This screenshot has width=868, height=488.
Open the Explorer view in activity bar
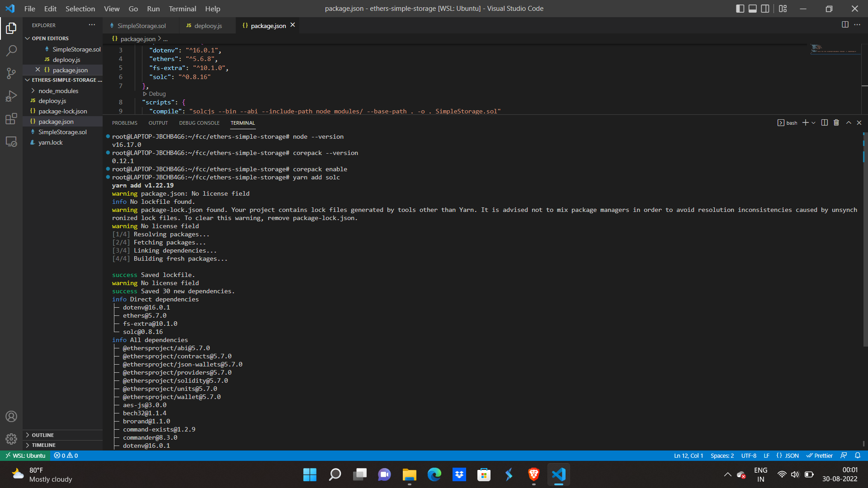[x=11, y=28]
